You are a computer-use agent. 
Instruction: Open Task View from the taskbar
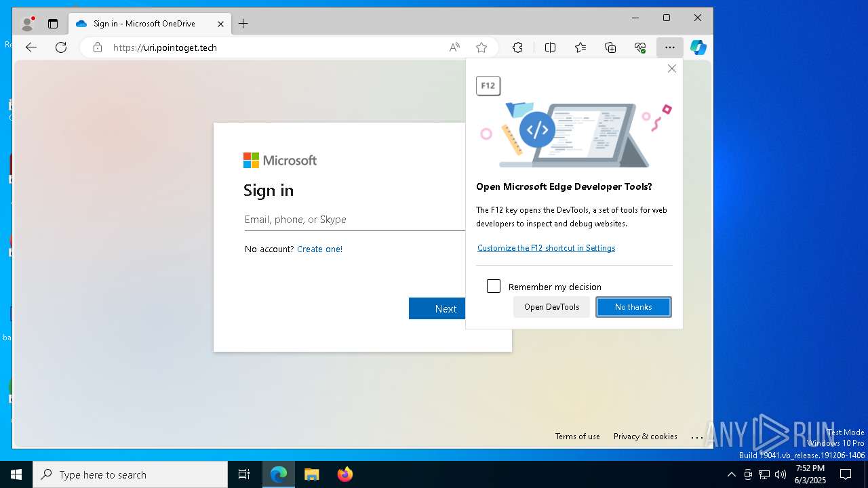tap(244, 474)
